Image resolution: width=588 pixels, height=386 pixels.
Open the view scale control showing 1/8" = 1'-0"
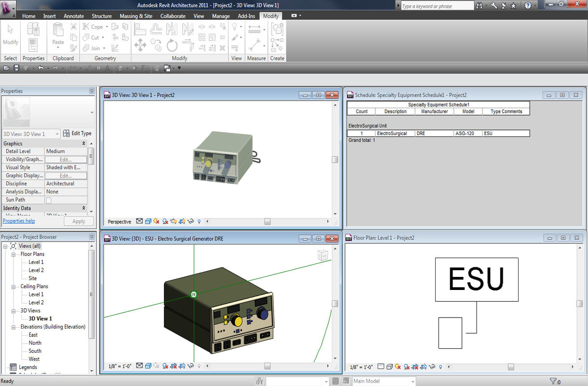(119, 366)
